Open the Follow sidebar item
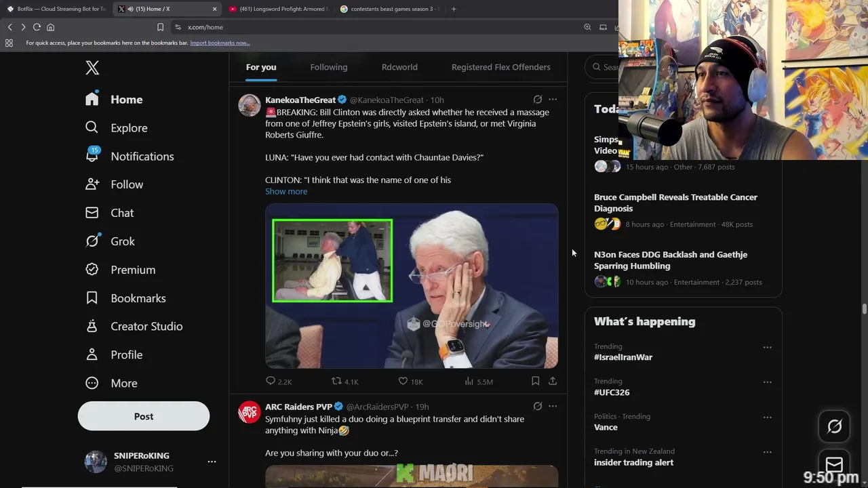The width and height of the screenshot is (868, 488). coord(114,184)
